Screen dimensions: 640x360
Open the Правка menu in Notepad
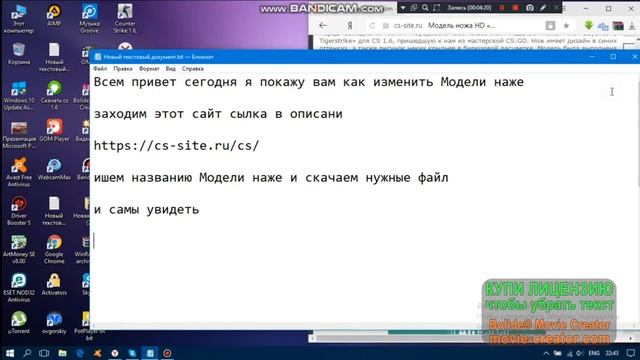pos(122,69)
